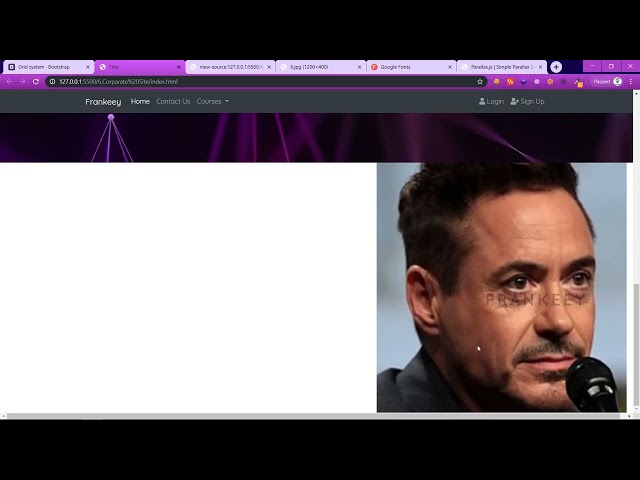The image size is (640, 480).
Task: Open the Contact Us nav link
Action: (x=173, y=102)
